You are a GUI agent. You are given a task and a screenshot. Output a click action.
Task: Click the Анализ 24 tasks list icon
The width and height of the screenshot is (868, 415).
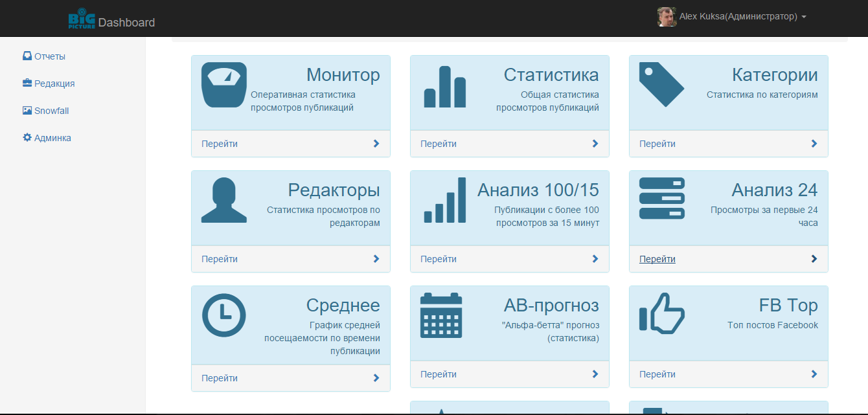click(662, 199)
